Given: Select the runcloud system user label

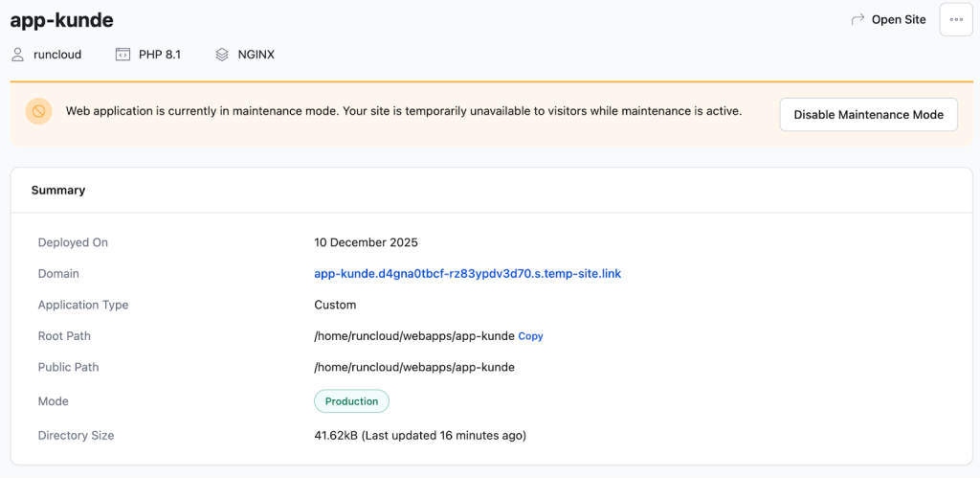Looking at the screenshot, I should pos(57,55).
